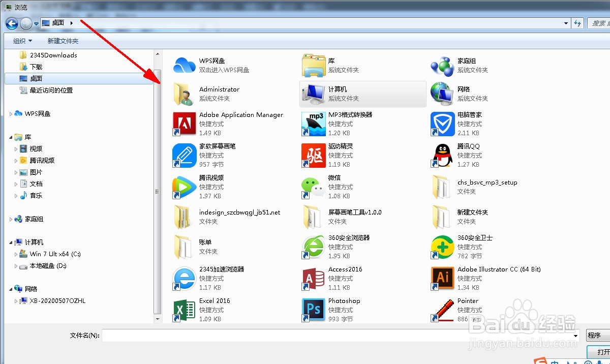The width and height of the screenshot is (610, 364).
Task: Select the MP3格式转换器 shortcut icon
Action: [x=314, y=124]
